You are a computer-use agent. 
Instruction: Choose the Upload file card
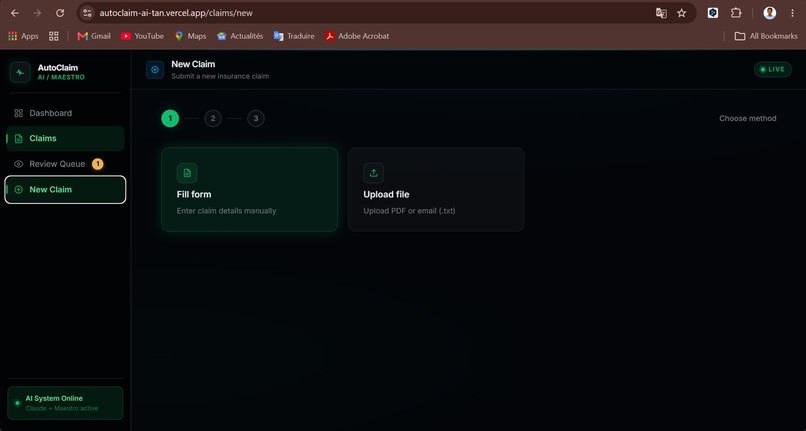click(x=436, y=189)
